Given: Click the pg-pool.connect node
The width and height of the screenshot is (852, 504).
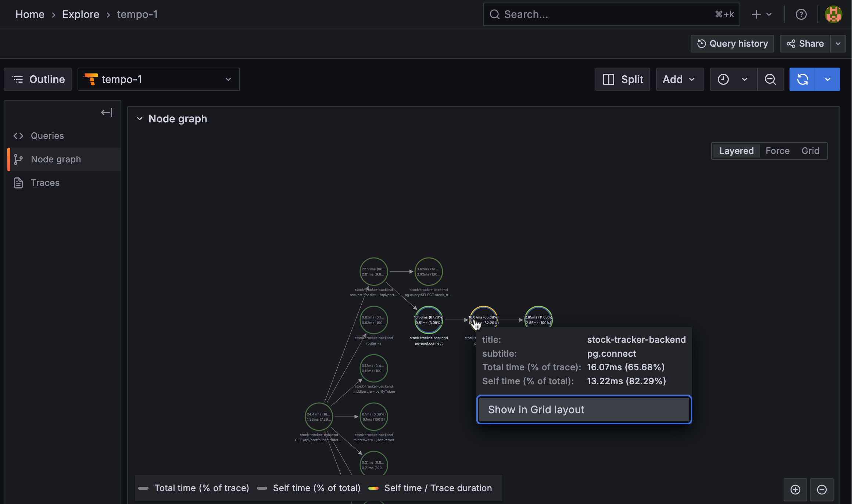Looking at the screenshot, I should coord(429,320).
